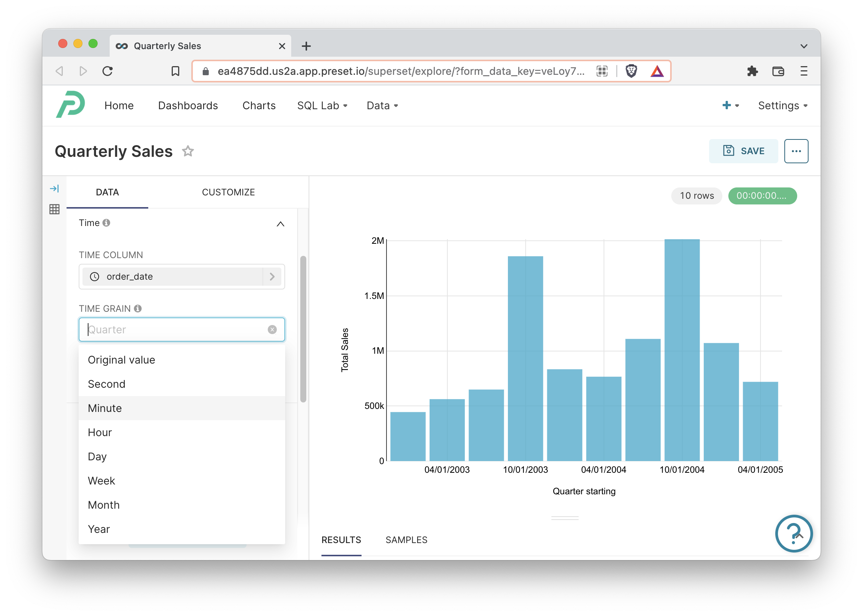Screen dimensions: 863x616
Task: Select Month from the time grain list
Action: tap(104, 505)
